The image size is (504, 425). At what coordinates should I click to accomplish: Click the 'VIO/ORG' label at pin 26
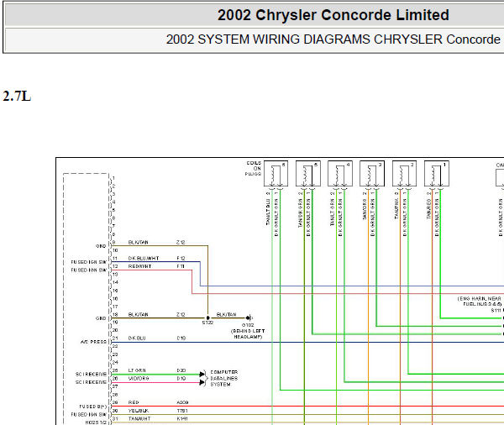point(139,379)
